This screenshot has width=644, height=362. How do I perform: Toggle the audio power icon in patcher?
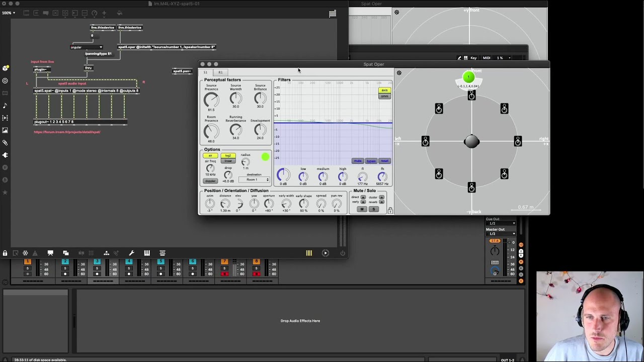pyautogui.click(x=342, y=253)
